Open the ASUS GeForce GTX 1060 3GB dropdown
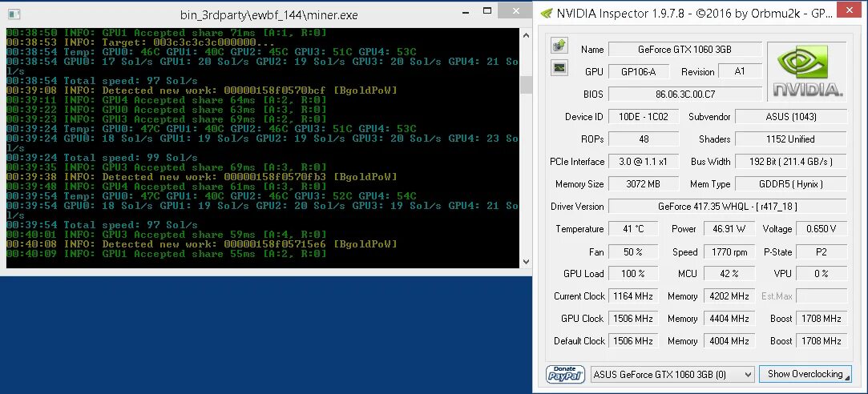The image size is (868, 394). (672, 375)
